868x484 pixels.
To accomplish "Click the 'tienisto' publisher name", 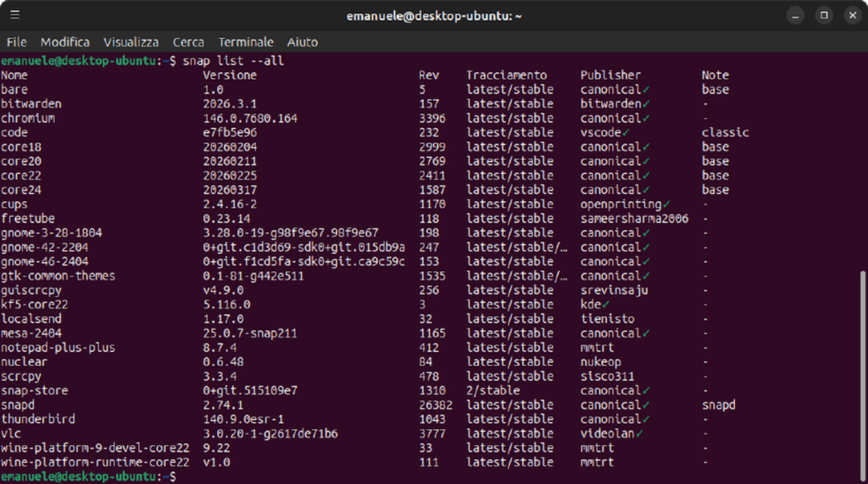I will click(607, 319).
